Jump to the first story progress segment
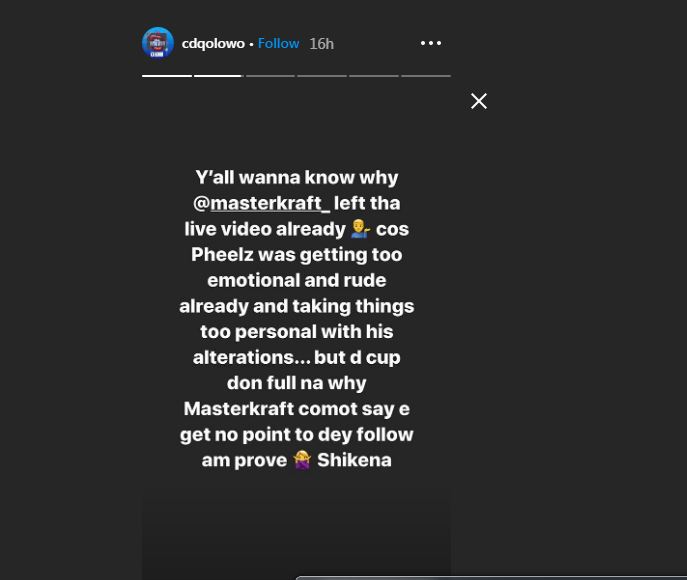This screenshot has height=580, width=687. pyautogui.click(x=166, y=75)
